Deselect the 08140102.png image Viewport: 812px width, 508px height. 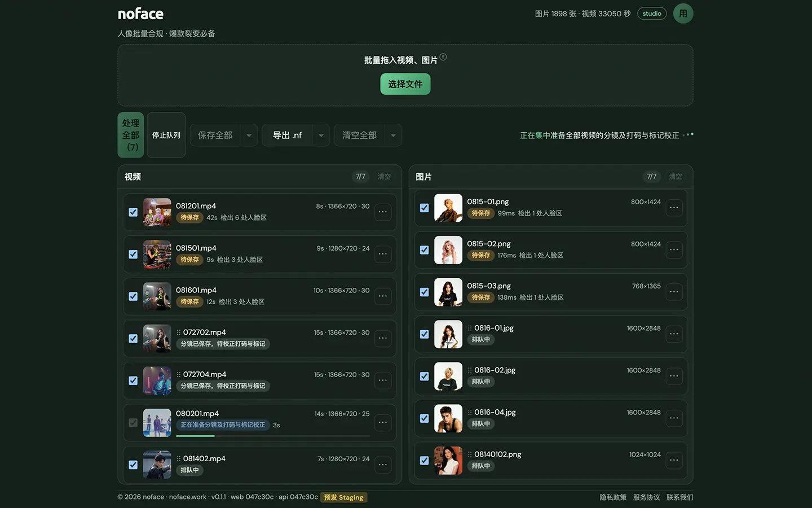click(x=424, y=461)
